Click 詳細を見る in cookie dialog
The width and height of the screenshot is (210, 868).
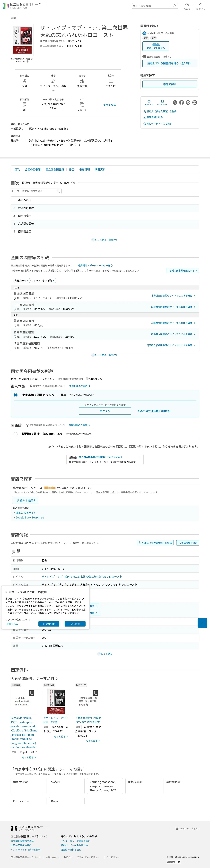pyautogui.click(x=12, y=624)
